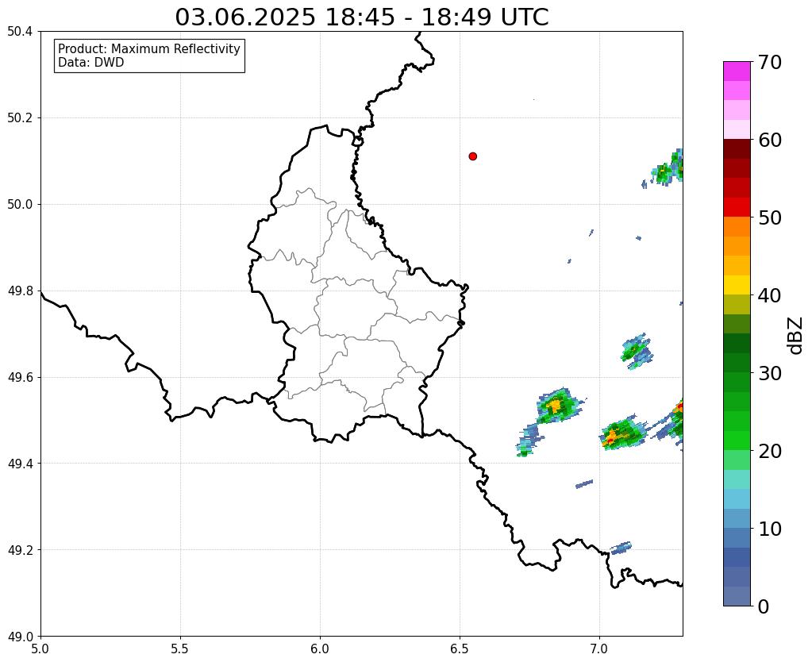Click the 6.0 longitude axis label
Screen dimensions: 812x662
coord(320,649)
